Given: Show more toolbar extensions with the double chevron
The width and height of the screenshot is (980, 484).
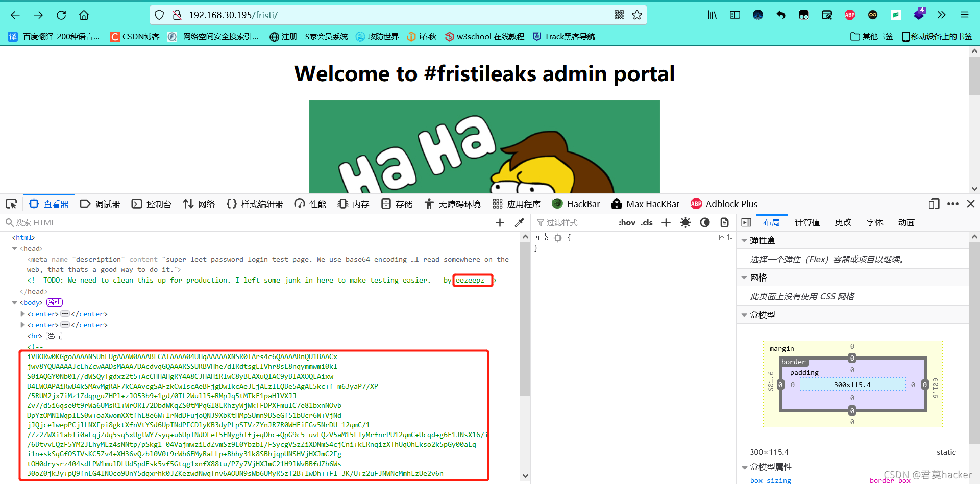Looking at the screenshot, I should [x=942, y=15].
